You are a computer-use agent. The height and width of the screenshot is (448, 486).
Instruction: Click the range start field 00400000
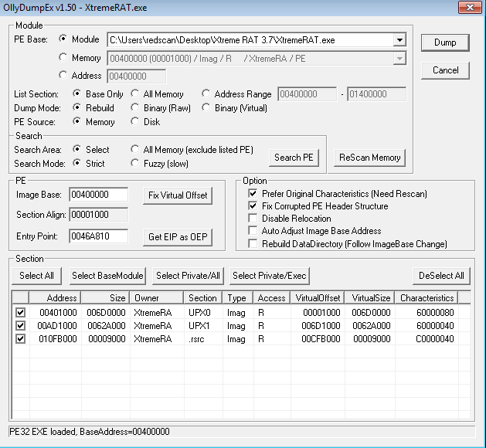point(308,94)
